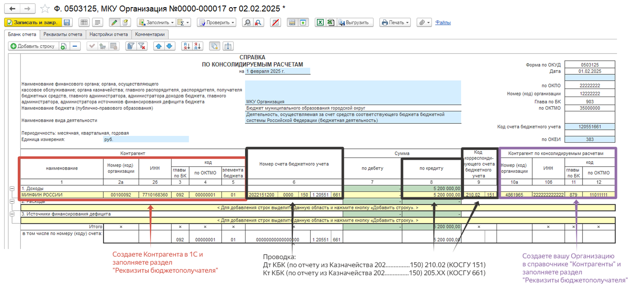Click Код счета field 120551661
This screenshot has width=644, height=293.
[590, 127]
